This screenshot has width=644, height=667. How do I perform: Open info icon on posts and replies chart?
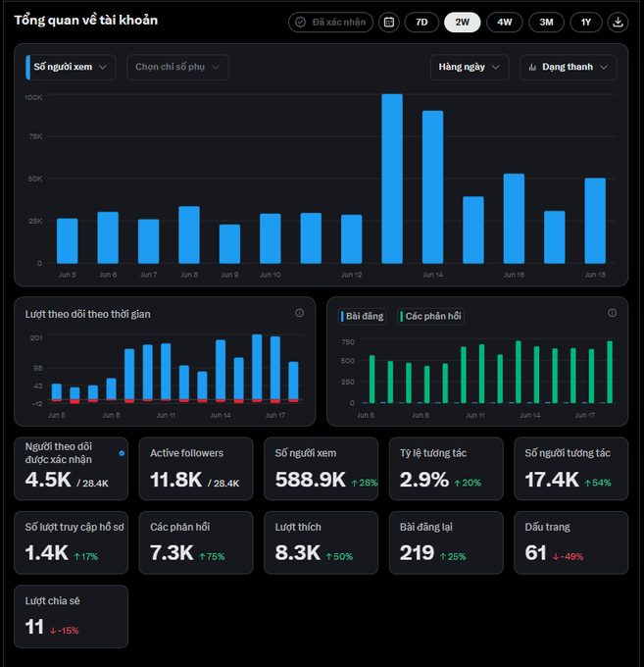click(612, 313)
